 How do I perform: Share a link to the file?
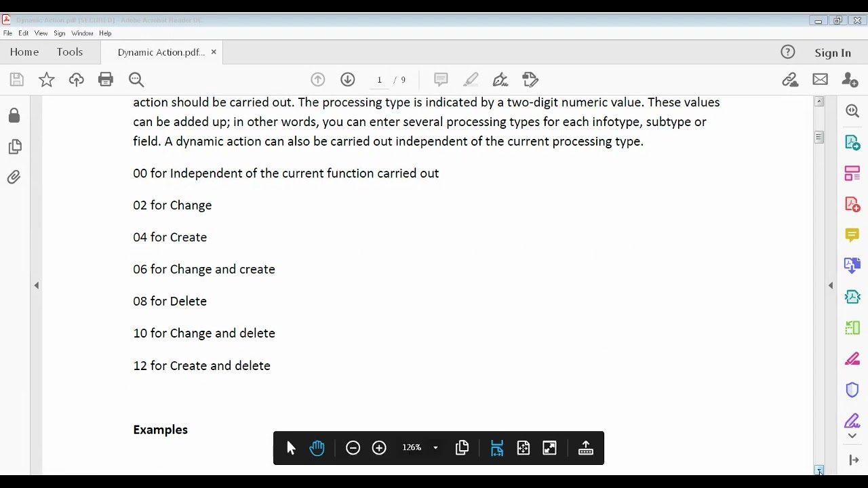tap(790, 80)
